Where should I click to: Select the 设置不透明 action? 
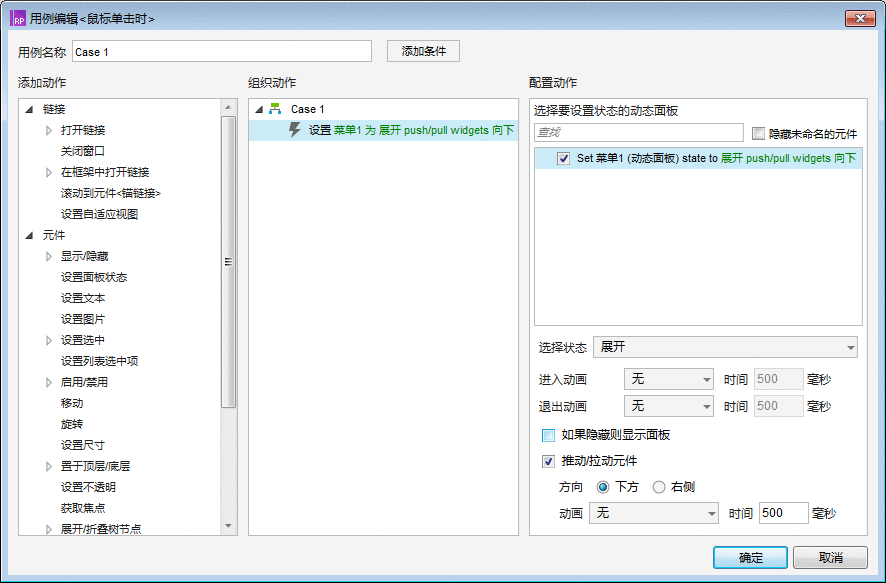click(88, 487)
